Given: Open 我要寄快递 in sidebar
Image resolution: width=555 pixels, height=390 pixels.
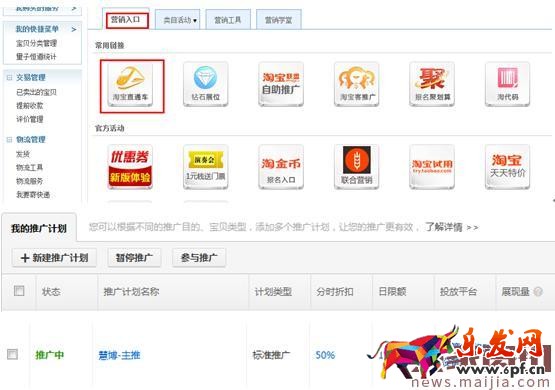Looking at the screenshot, I should [x=33, y=194].
